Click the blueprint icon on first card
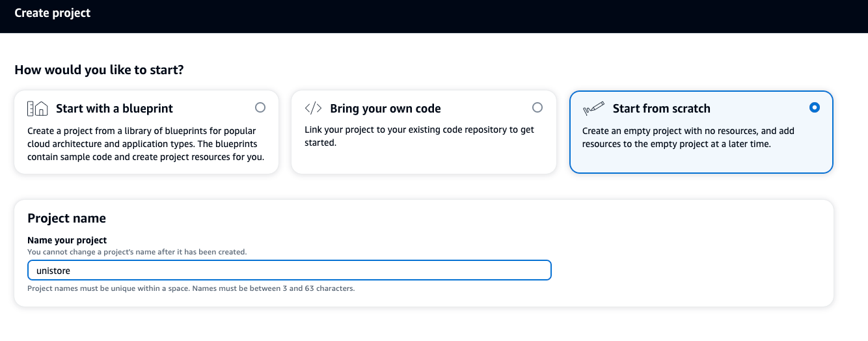Screen dimensions: 868x341 click(38, 108)
